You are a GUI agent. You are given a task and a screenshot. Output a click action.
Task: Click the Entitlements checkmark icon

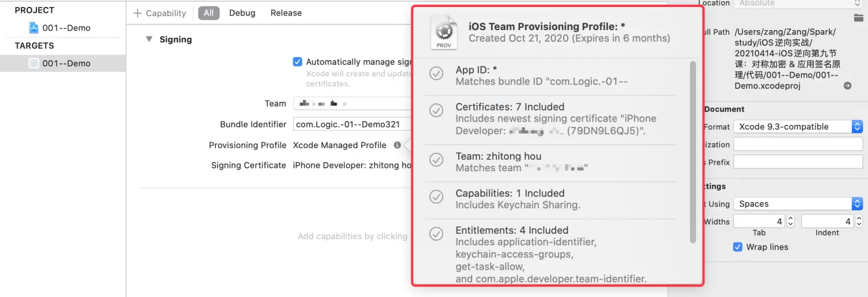tap(436, 234)
